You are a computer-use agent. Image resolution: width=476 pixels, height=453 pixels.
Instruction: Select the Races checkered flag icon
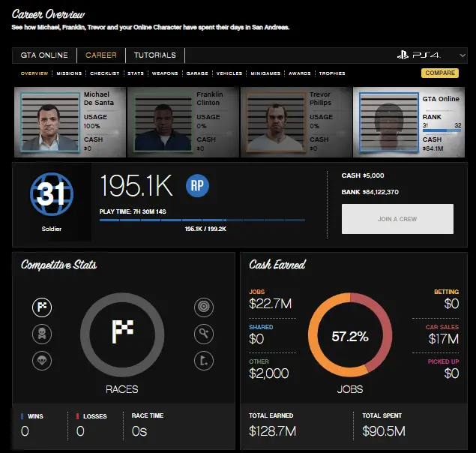42,306
